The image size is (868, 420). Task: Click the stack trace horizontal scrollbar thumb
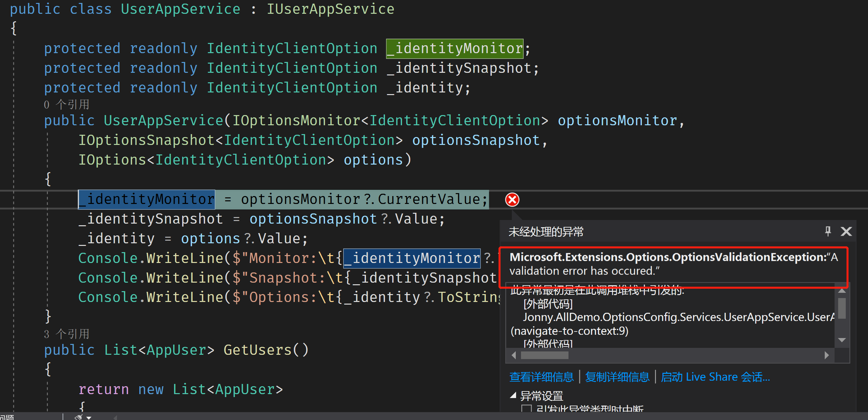(544, 355)
